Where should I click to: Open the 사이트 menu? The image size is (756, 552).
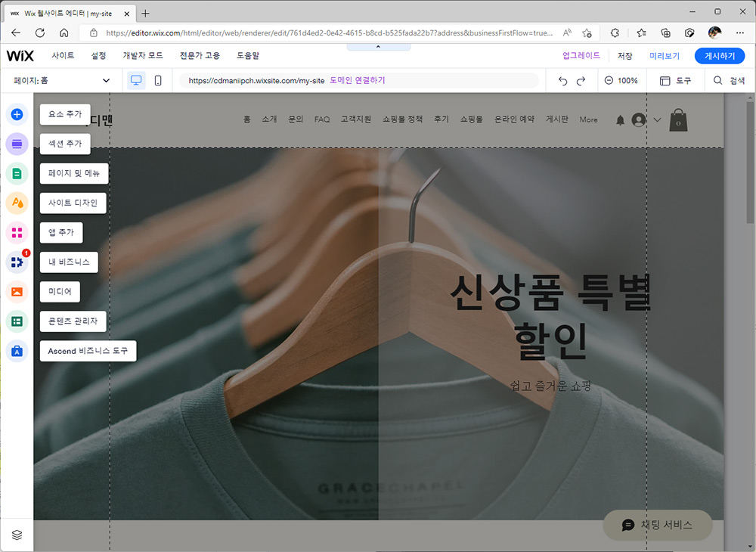64,55
